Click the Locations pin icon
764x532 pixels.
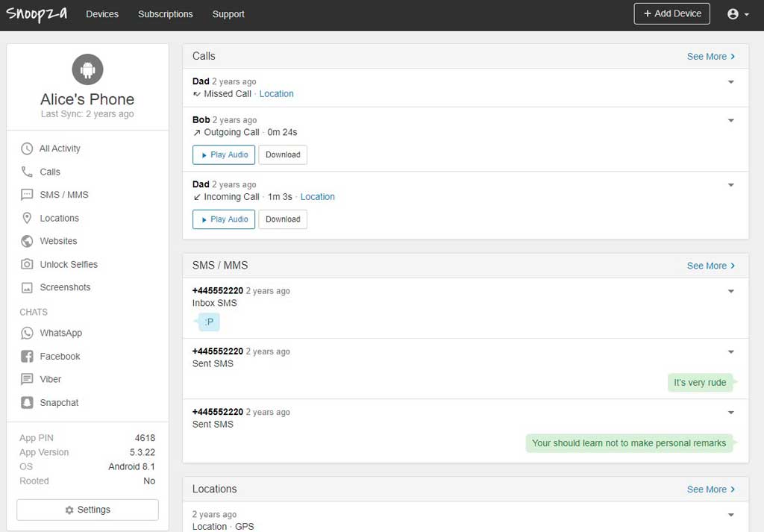(x=27, y=218)
